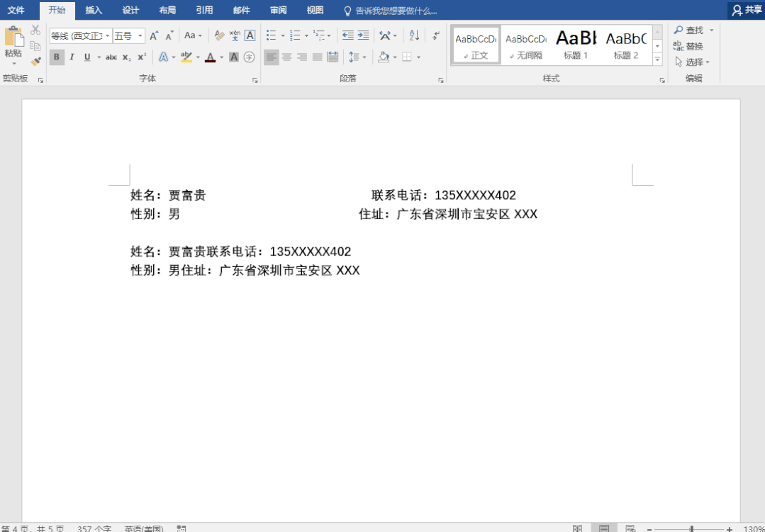Switch to the 文件 tab
This screenshot has height=532, width=765.
(16, 10)
